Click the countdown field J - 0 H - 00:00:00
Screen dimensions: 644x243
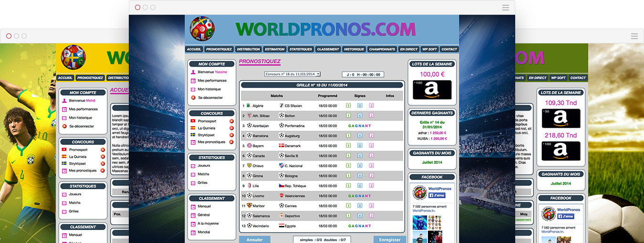[x=363, y=74]
